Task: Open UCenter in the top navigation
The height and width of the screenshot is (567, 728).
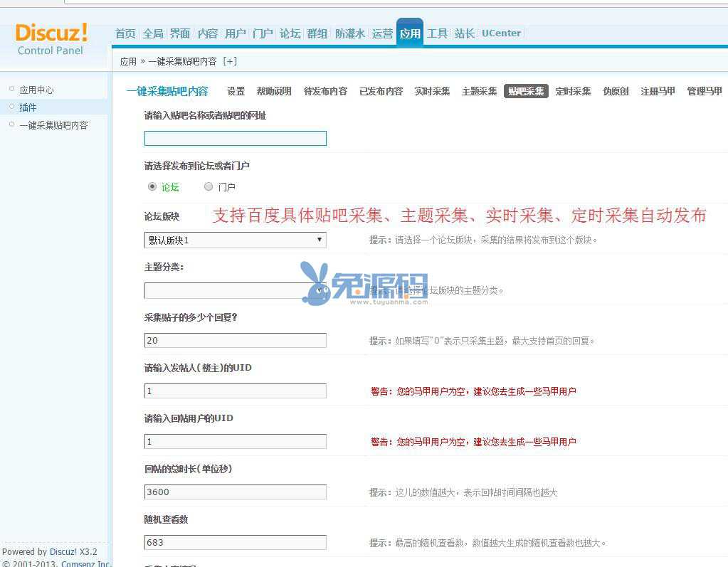Action: click(x=501, y=33)
